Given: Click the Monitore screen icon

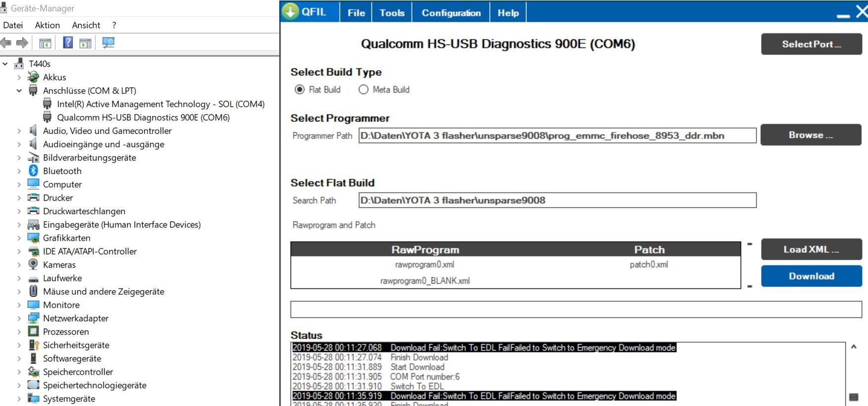Looking at the screenshot, I should pos(33,304).
